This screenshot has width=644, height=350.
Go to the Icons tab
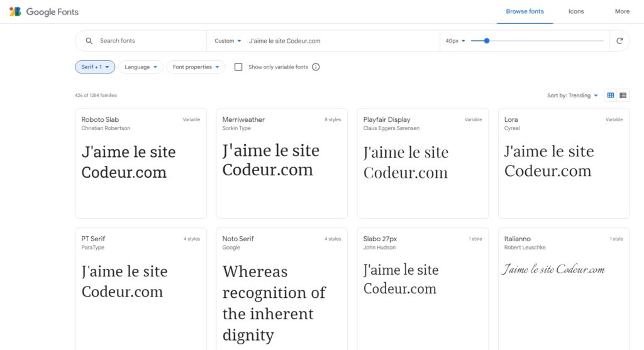576,11
